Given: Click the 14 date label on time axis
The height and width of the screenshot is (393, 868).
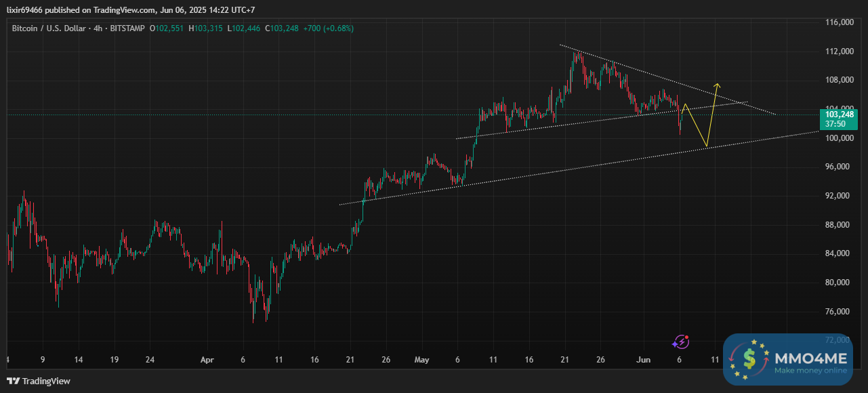Looking at the screenshot, I should coord(79,360).
